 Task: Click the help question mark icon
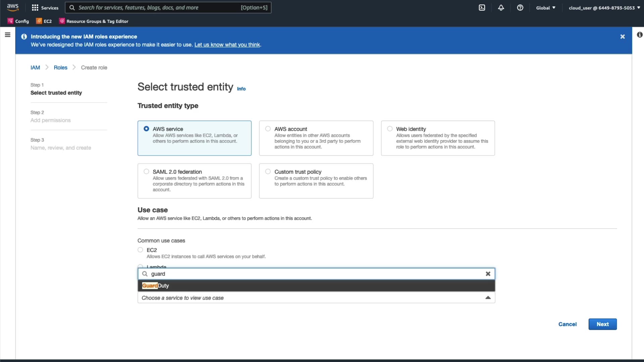coord(520,8)
